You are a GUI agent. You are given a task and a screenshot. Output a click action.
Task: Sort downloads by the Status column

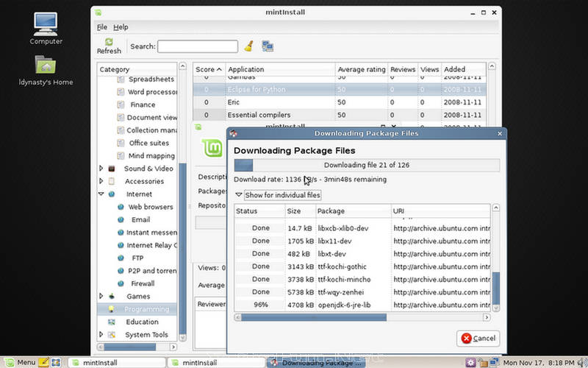[259, 211]
